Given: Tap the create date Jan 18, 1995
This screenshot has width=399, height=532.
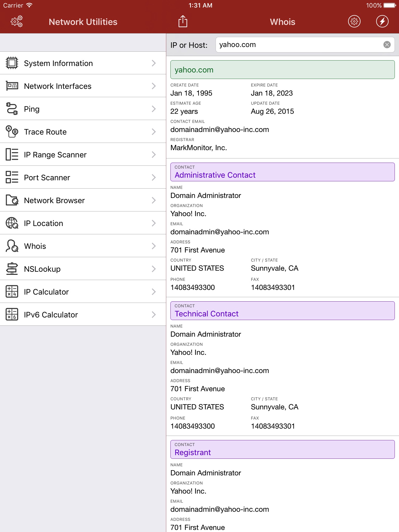Looking at the screenshot, I should tap(191, 93).
